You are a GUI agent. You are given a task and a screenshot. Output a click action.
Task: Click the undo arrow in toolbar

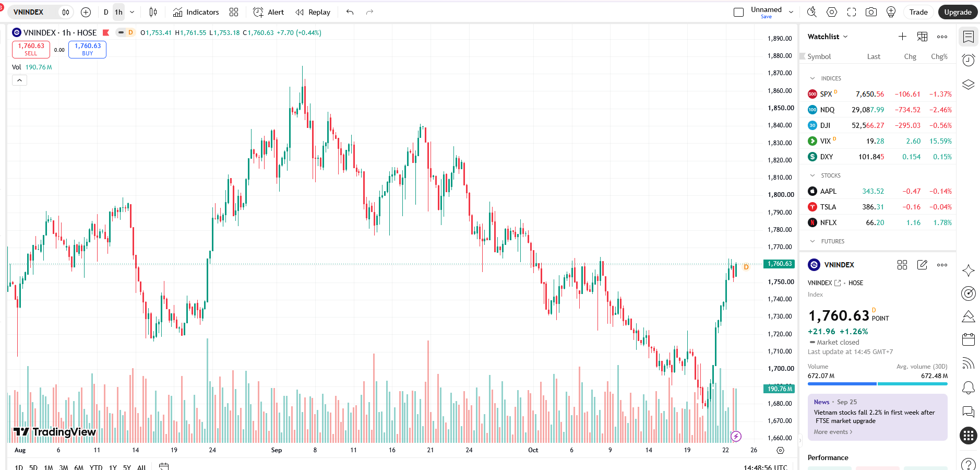point(350,12)
